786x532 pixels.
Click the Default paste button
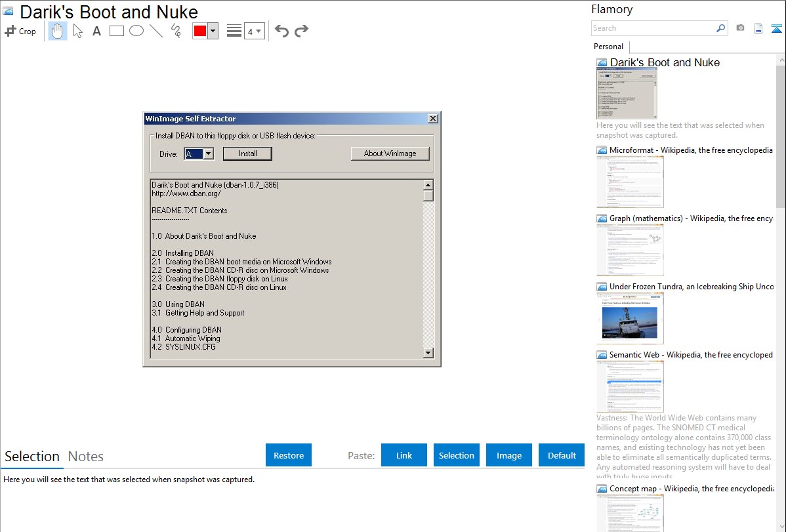[x=562, y=455]
